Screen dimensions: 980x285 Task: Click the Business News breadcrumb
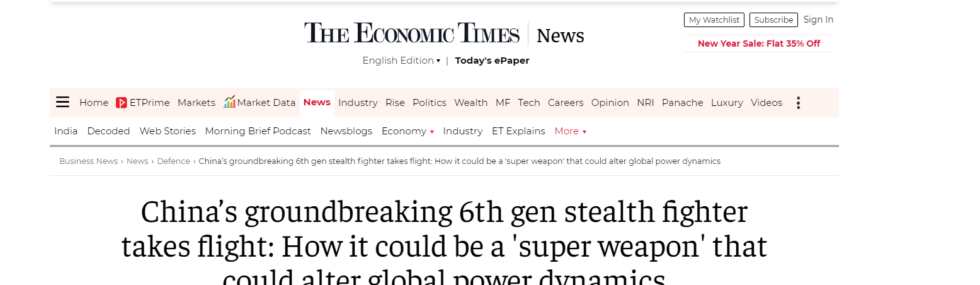[88, 161]
